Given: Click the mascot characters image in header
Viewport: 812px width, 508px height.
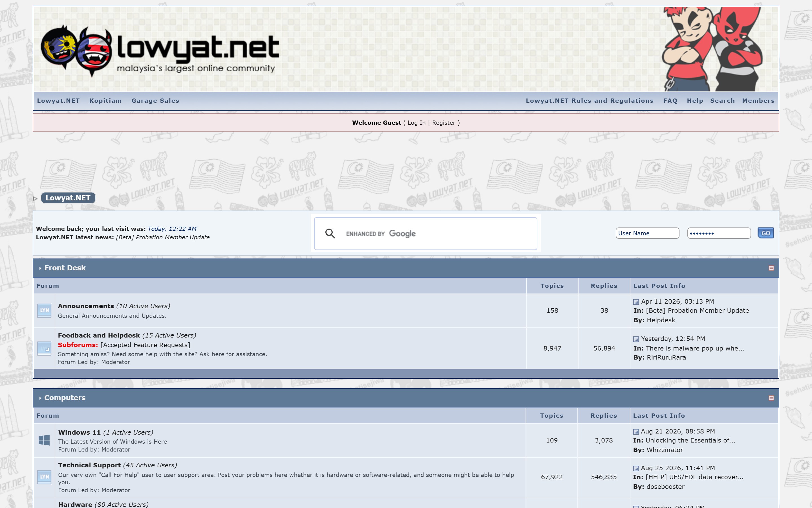Looking at the screenshot, I should click(x=712, y=49).
